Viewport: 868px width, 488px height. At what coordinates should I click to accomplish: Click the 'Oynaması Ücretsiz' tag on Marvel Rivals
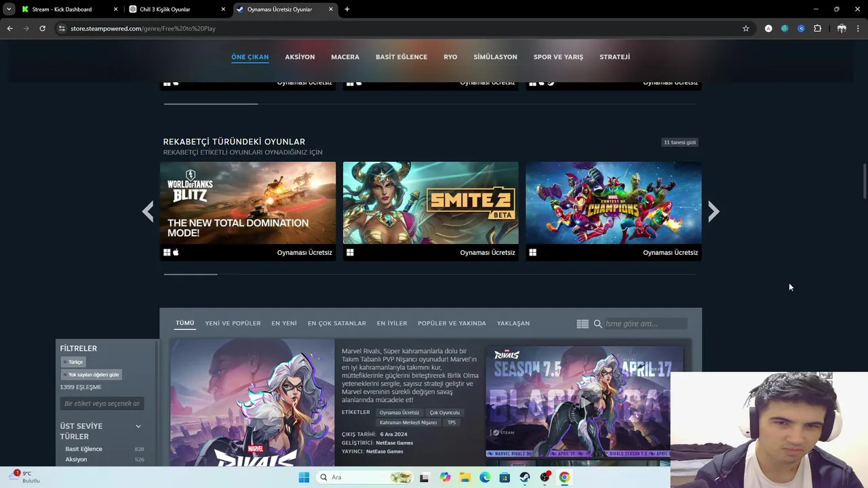pos(399,413)
